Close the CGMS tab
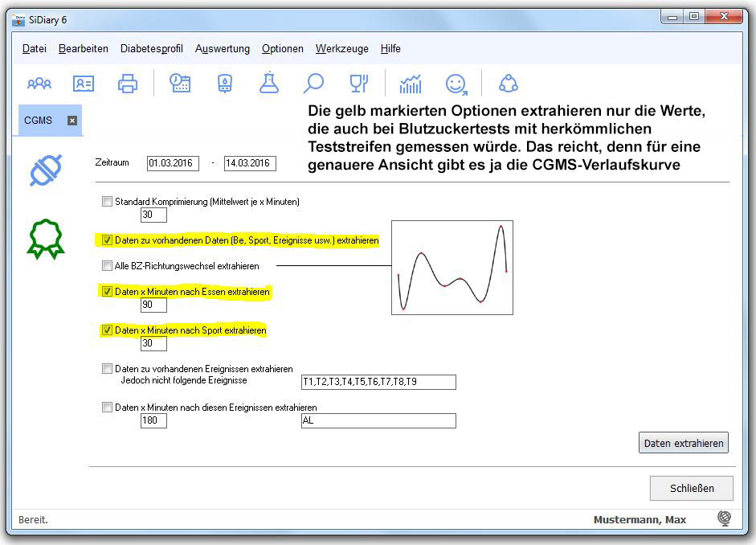 click(72, 121)
